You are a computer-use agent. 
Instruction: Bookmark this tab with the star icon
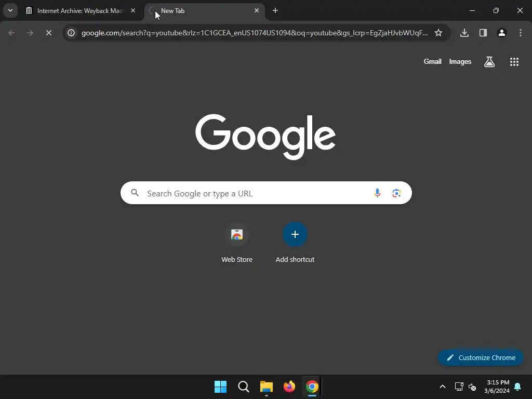[x=438, y=33]
